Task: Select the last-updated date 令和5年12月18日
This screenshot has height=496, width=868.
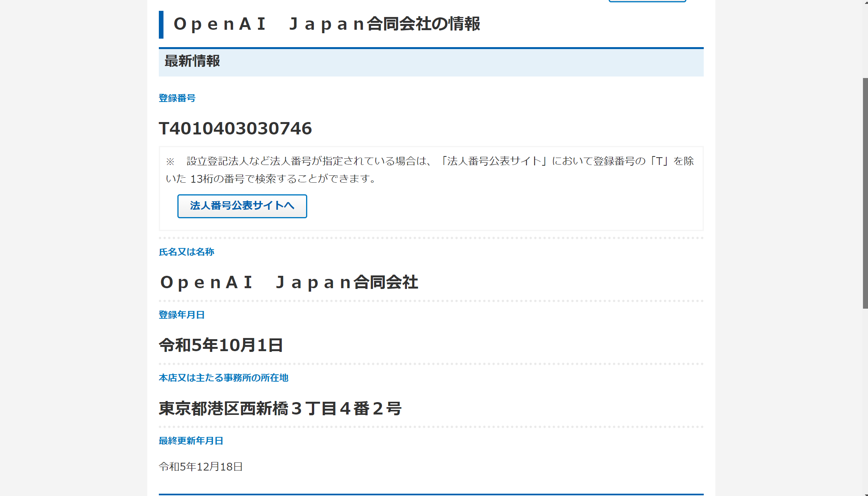Action: click(x=201, y=466)
